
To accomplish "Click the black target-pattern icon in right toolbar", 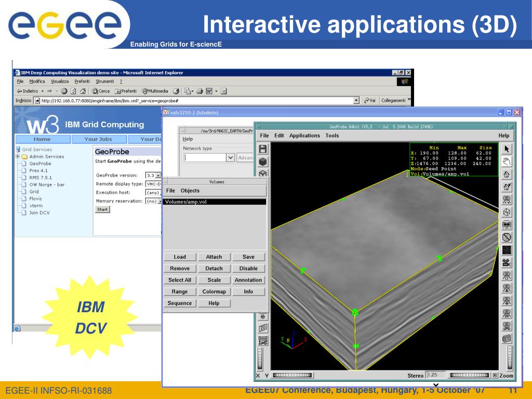I will click(507, 250).
